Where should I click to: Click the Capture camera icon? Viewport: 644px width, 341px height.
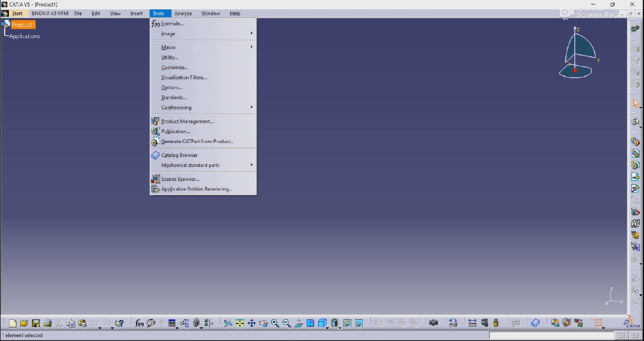pos(433,323)
